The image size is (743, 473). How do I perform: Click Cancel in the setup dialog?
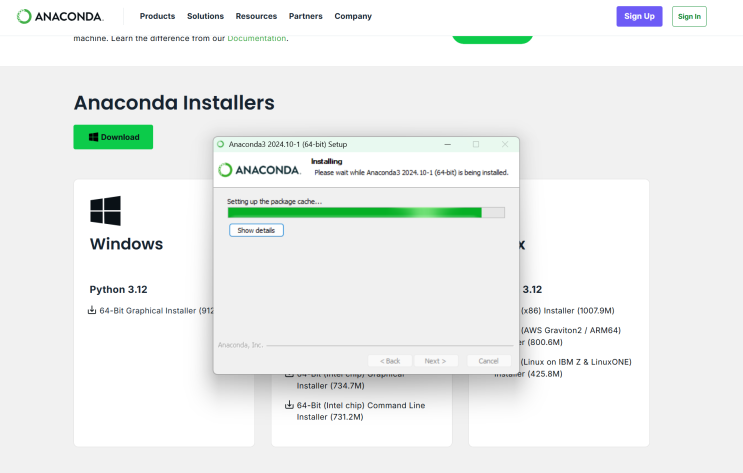[489, 361]
